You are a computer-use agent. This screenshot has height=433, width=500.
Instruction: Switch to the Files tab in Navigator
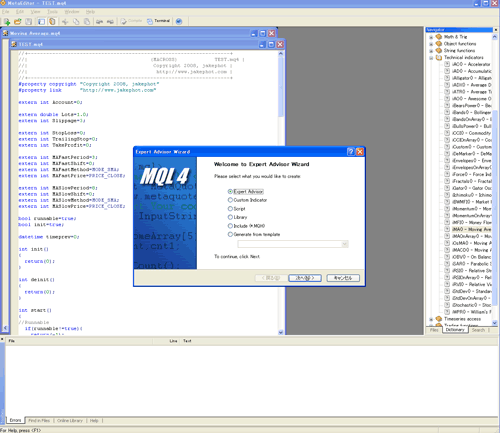434,330
